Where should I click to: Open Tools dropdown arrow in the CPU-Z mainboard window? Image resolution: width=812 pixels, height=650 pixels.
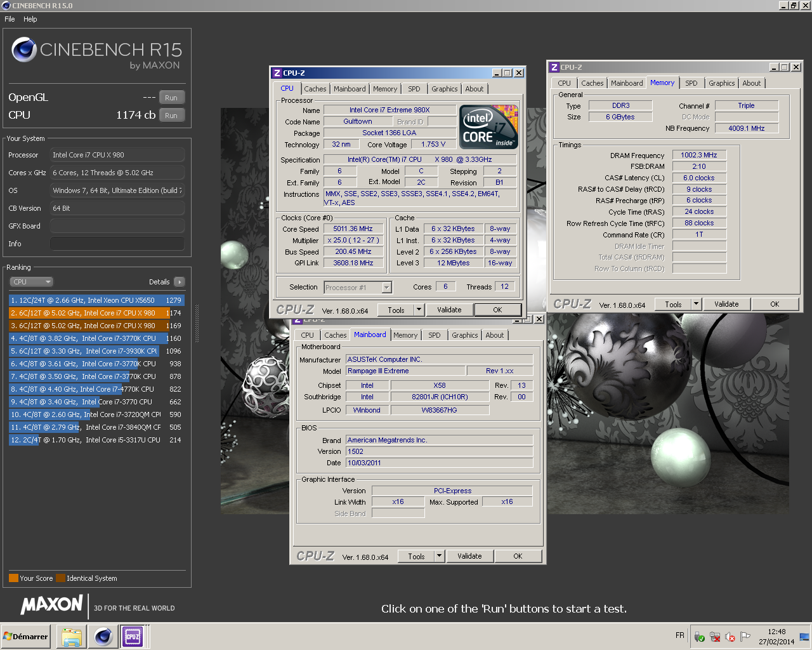tap(439, 557)
